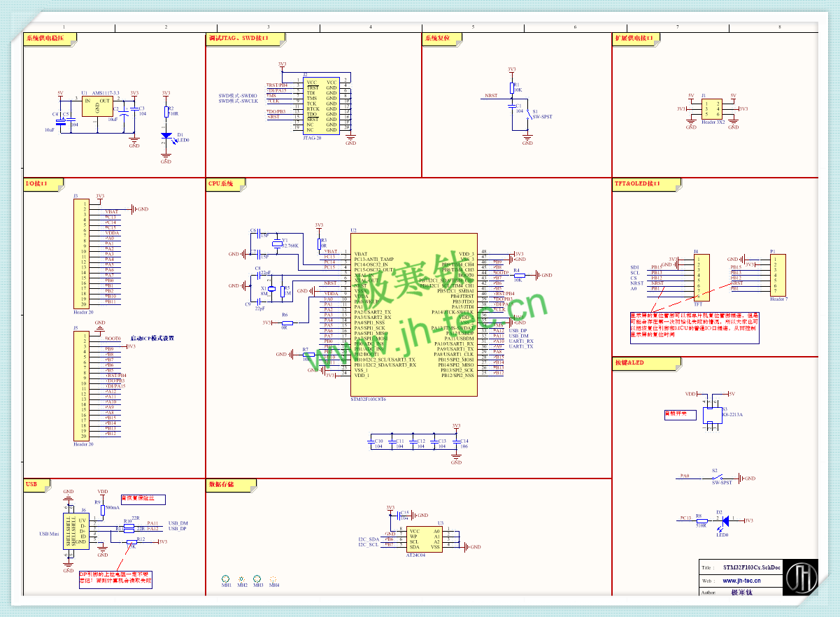Click LED D1 in the power section
Screen dimensions: 840x617
click(x=166, y=136)
